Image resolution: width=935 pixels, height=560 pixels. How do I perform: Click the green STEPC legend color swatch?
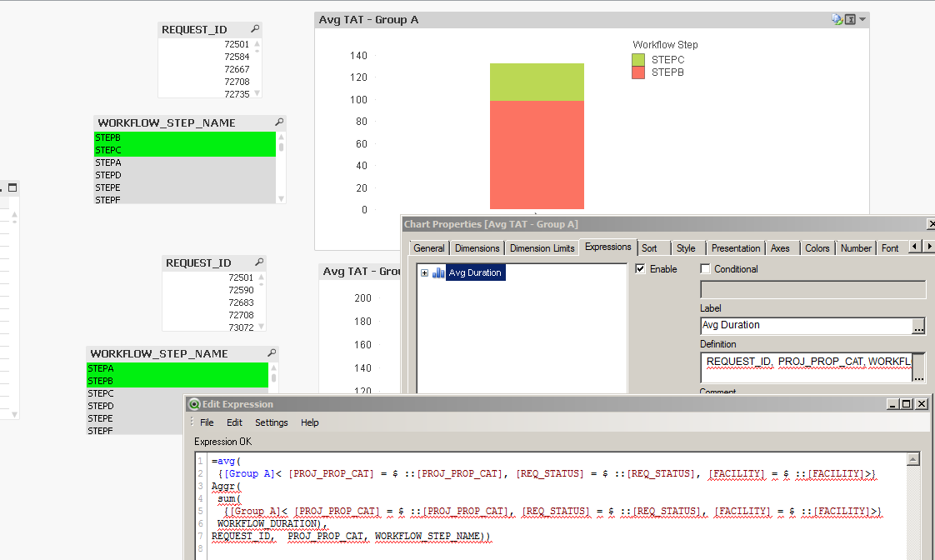click(x=638, y=60)
